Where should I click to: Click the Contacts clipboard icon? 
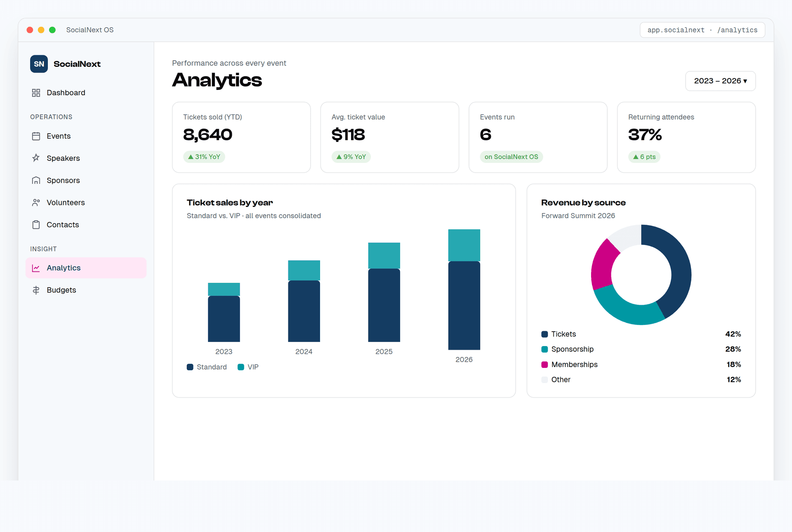36,225
